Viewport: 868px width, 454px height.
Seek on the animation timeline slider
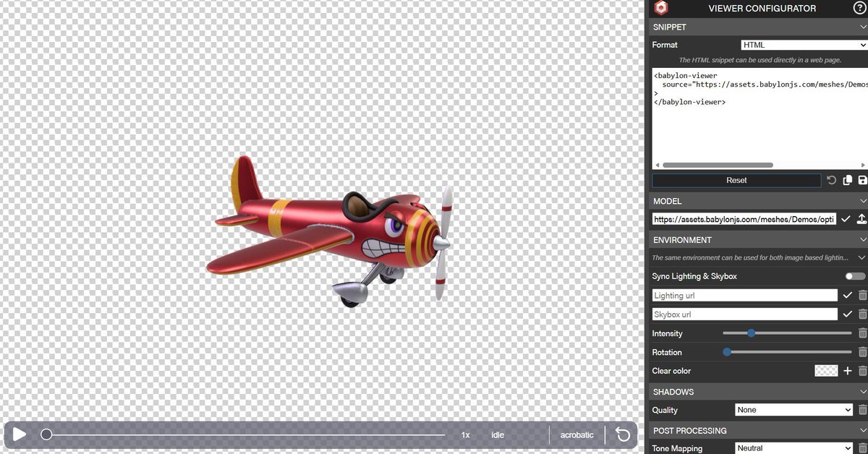pos(243,434)
